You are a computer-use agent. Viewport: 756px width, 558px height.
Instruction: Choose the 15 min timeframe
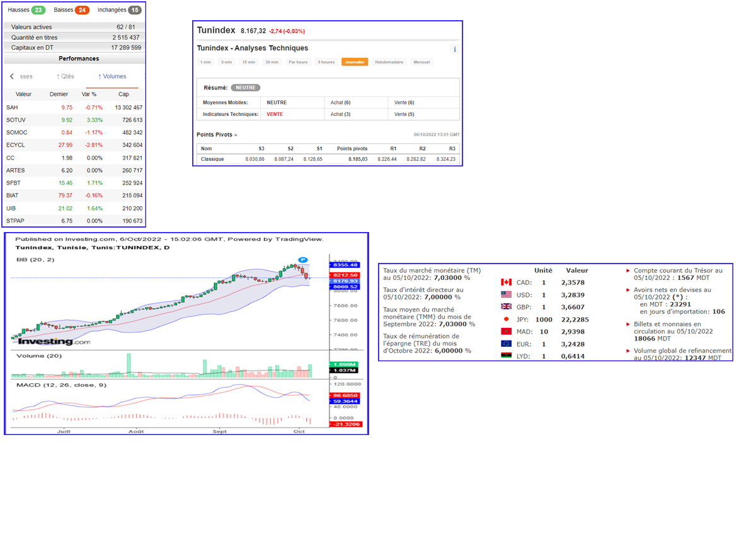coord(249,62)
